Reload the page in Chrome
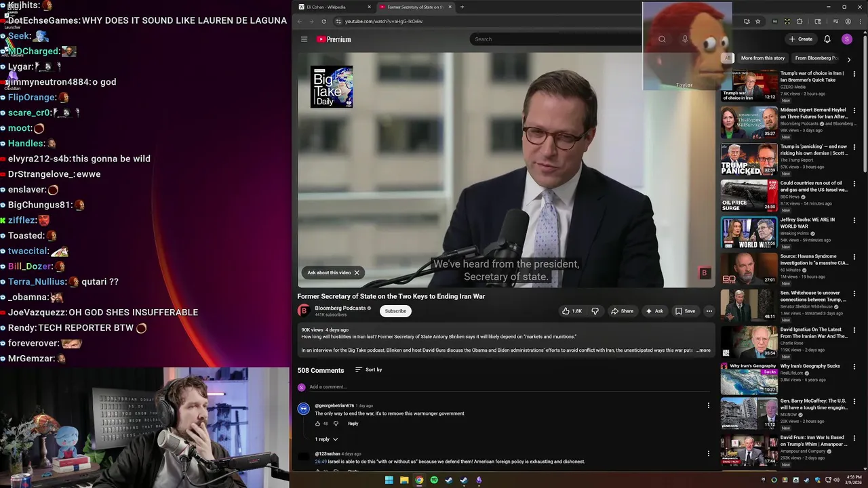The height and width of the screenshot is (488, 868). tap(323, 21)
